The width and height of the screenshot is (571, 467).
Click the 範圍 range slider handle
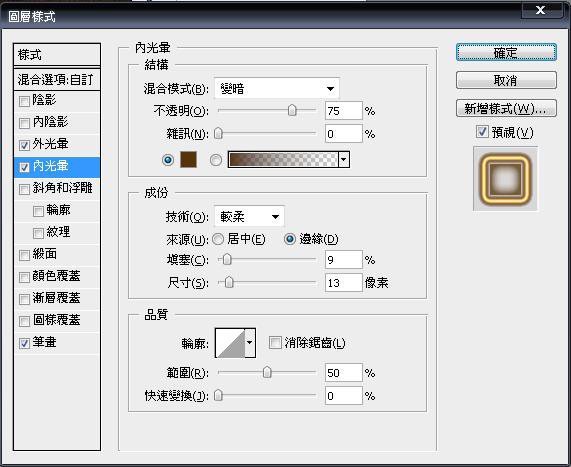click(267, 372)
